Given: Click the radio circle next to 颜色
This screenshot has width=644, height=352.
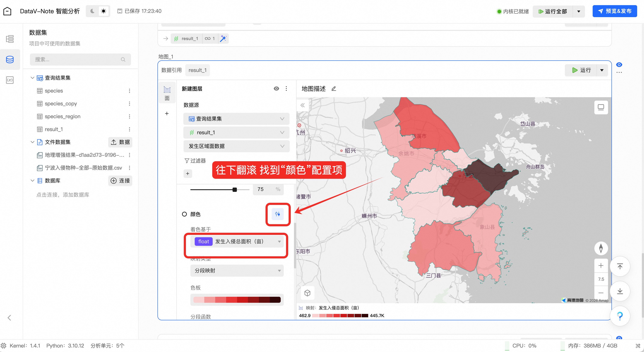Looking at the screenshot, I should pyautogui.click(x=184, y=214).
